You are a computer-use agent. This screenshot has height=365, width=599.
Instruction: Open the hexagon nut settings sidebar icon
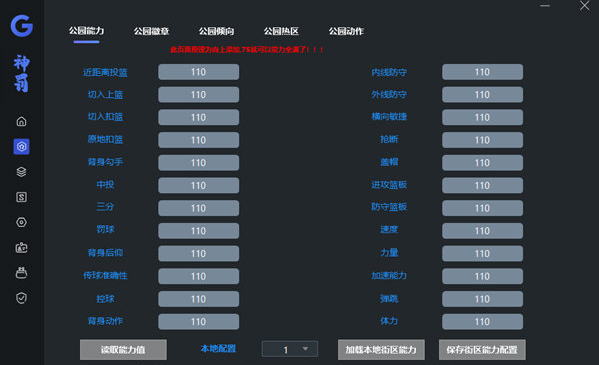pos(21,222)
